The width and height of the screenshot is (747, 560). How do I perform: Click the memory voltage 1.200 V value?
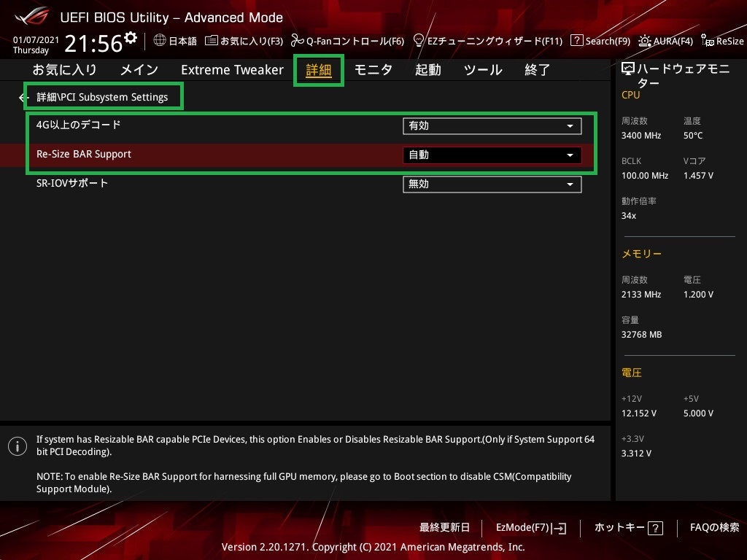coord(698,295)
